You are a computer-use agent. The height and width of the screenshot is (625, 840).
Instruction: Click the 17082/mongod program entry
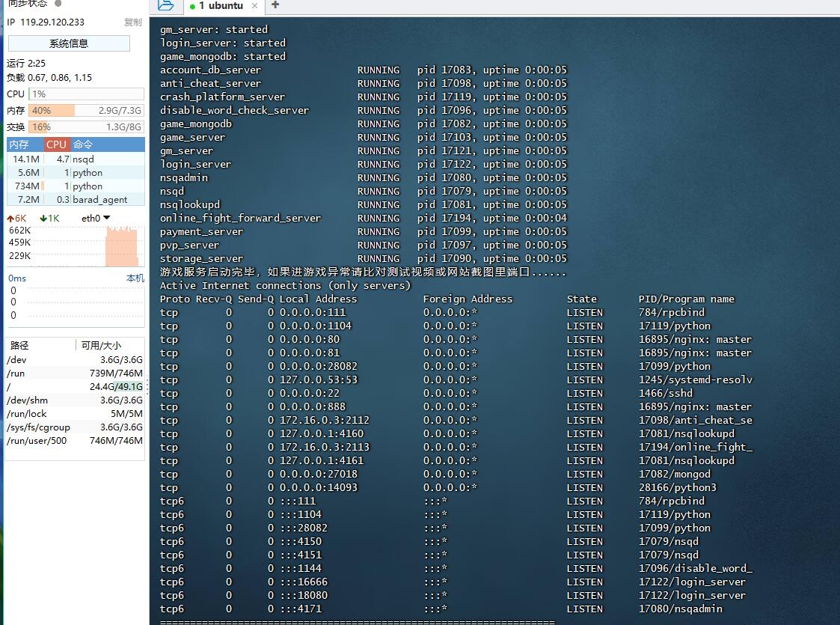[x=675, y=475]
